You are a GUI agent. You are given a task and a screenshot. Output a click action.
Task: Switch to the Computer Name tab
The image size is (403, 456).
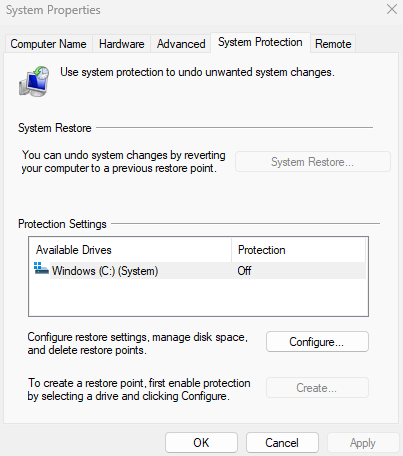tap(48, 44)
